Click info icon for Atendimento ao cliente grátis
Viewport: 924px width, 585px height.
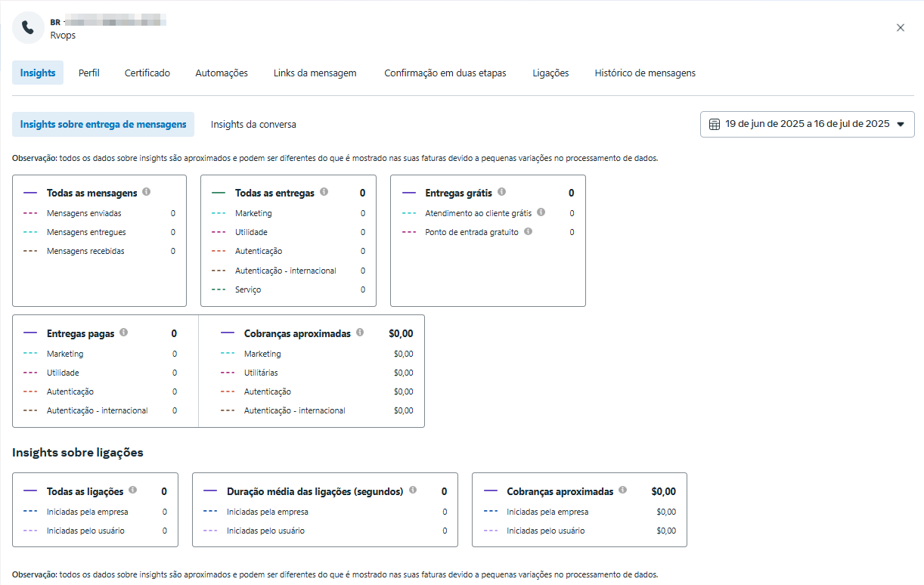541,212
